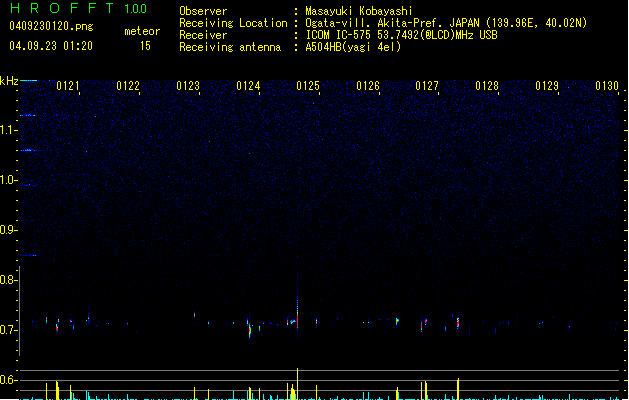Screen dimensions: 629x400
Task: Click the 0.9 kHz axis tick label
Action: pyautogui.click(x=8, y=230)
